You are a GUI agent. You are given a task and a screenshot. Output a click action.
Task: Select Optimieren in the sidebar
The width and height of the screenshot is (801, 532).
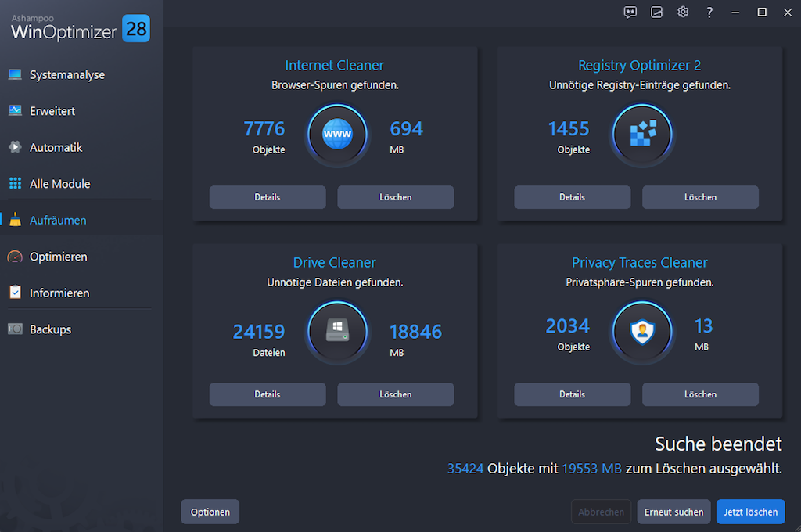point(58,257)
